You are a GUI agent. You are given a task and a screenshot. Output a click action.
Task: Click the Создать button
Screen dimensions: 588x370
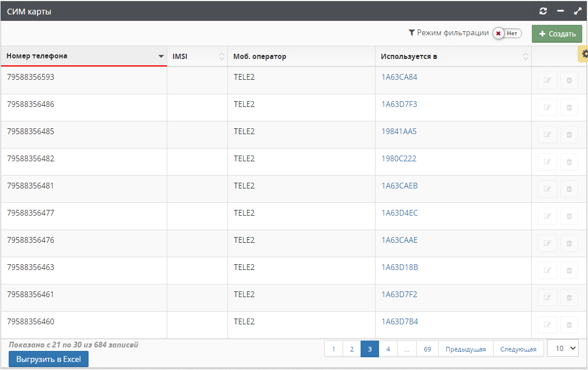557,34
